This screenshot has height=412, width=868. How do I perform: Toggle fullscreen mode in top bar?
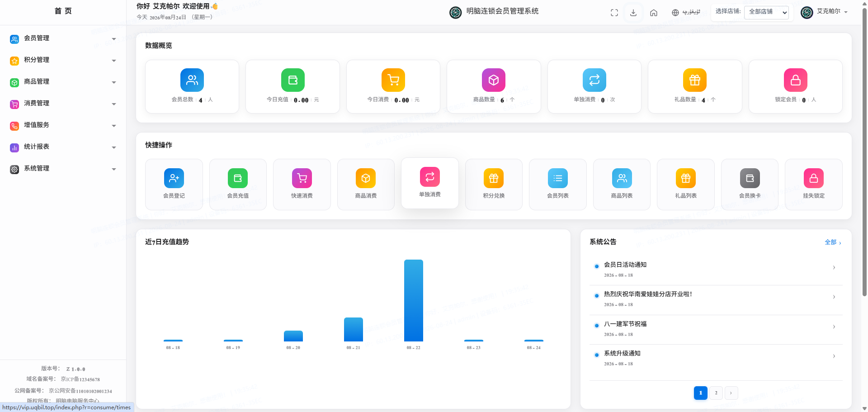pos(614,13)
